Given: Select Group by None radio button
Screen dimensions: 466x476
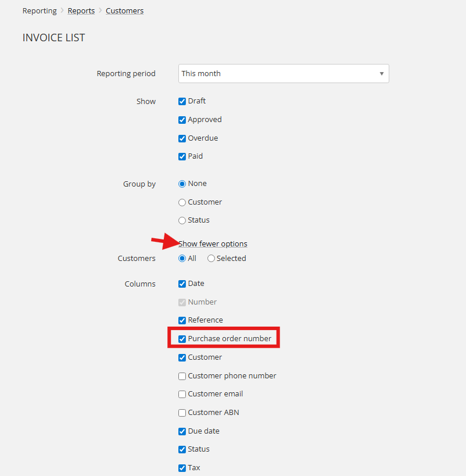Looking at the screenshot, I should (x=182, y=184).
